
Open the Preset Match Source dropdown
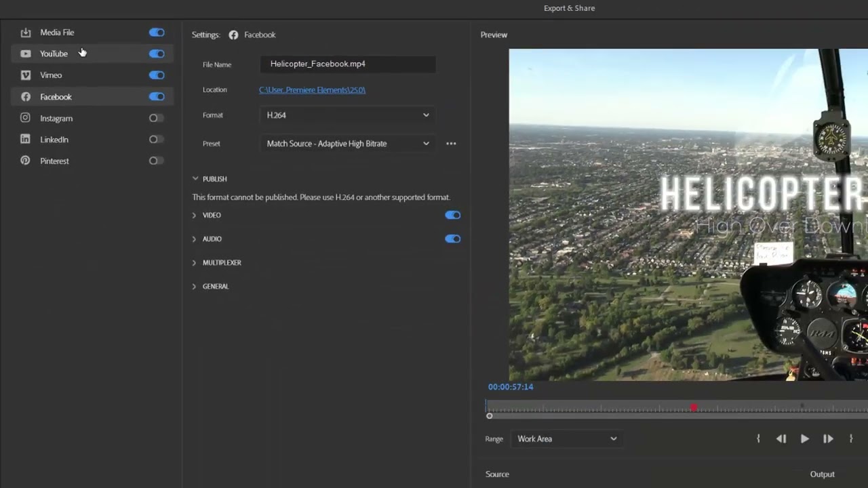pyautogui.click(x=348, y=144)
